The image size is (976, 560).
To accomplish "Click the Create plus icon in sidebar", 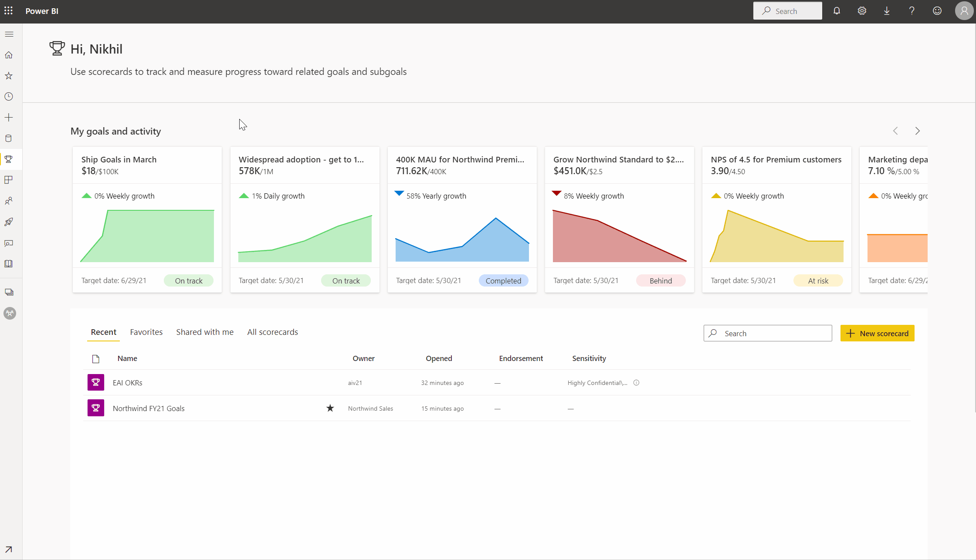I will [9, 118].
